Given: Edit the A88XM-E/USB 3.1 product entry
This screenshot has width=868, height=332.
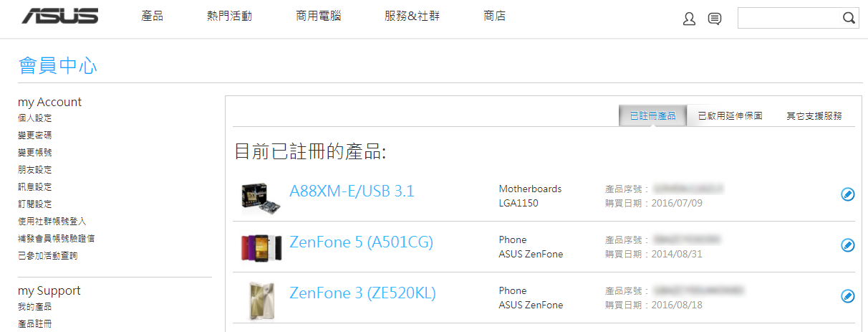Looking at the screenshot, I should click(x=847, y=194).
